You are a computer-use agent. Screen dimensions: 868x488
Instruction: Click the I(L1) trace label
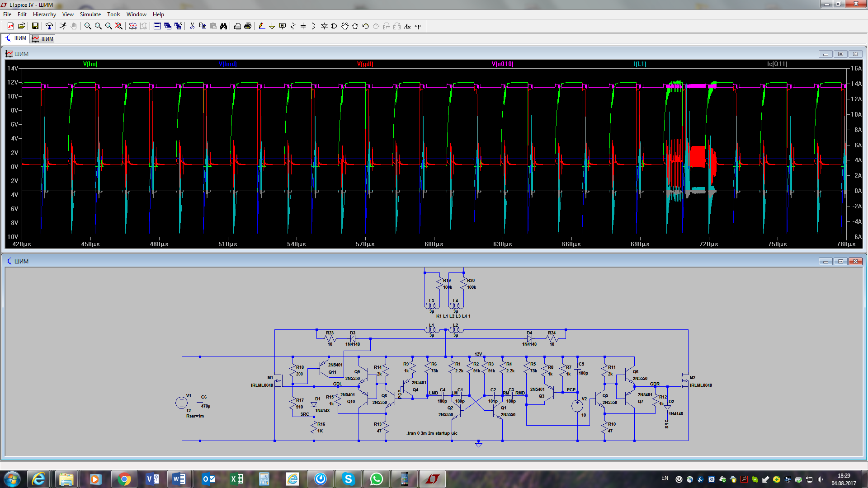click(640, 64)
